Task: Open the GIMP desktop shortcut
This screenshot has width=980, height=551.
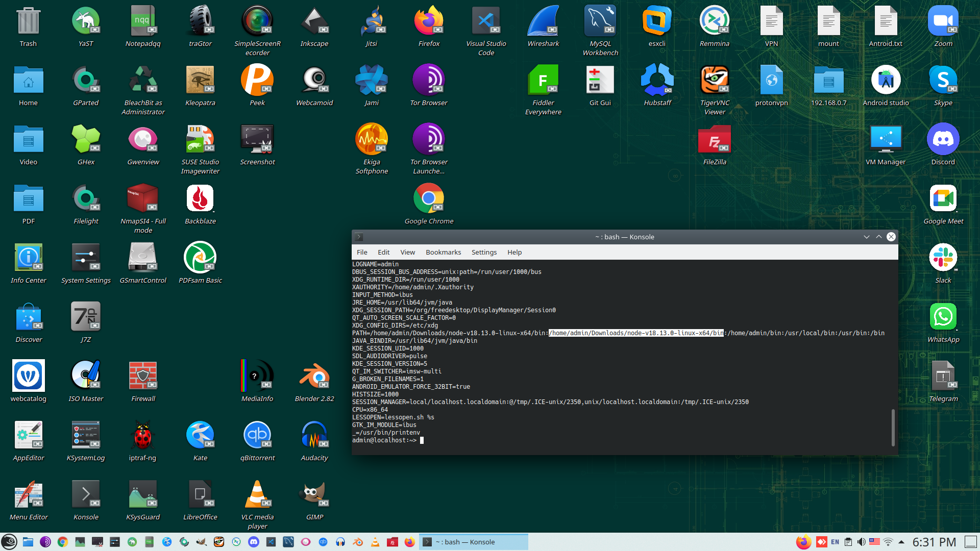Action: [x=314, y=495]
